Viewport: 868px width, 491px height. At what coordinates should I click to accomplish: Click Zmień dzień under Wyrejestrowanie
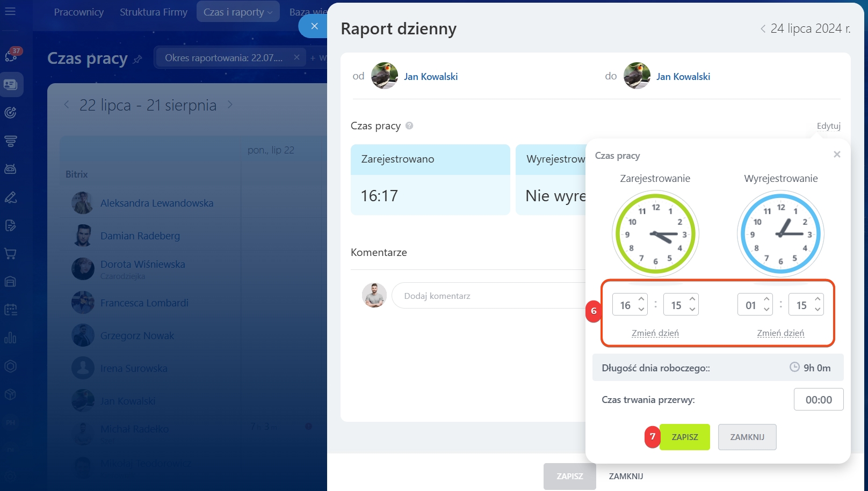pyautogui.click(x=780, y=333)
